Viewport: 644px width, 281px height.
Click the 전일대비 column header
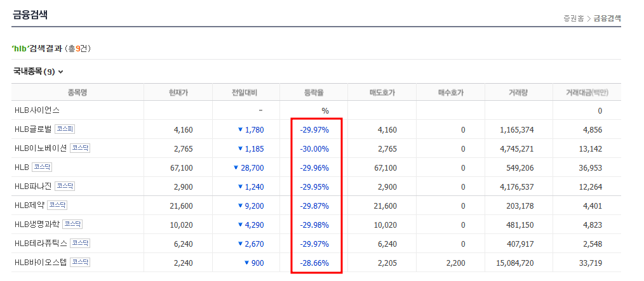click(246, 93)
